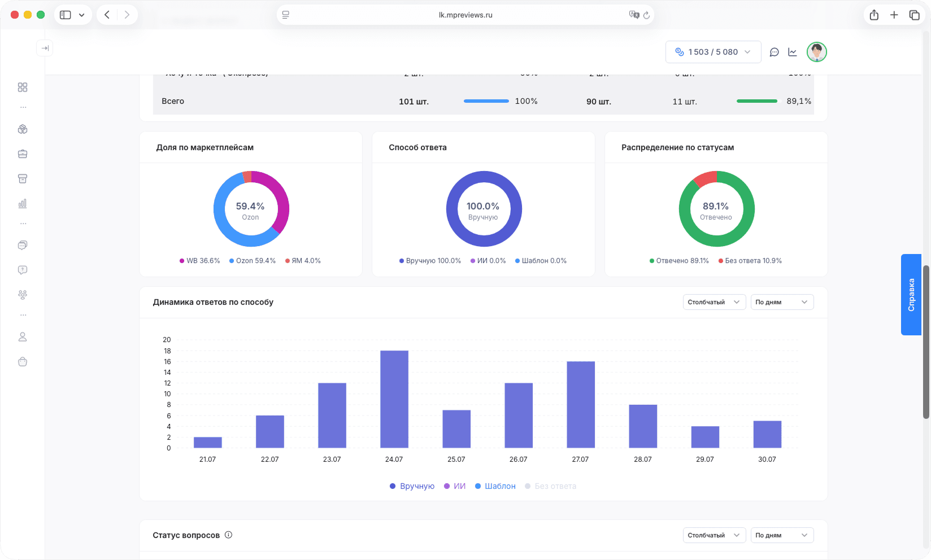The image size is (931, 560).
Task: Show the greyed-out Без ответа series in the bar chart legend
Action: [551, 486]
